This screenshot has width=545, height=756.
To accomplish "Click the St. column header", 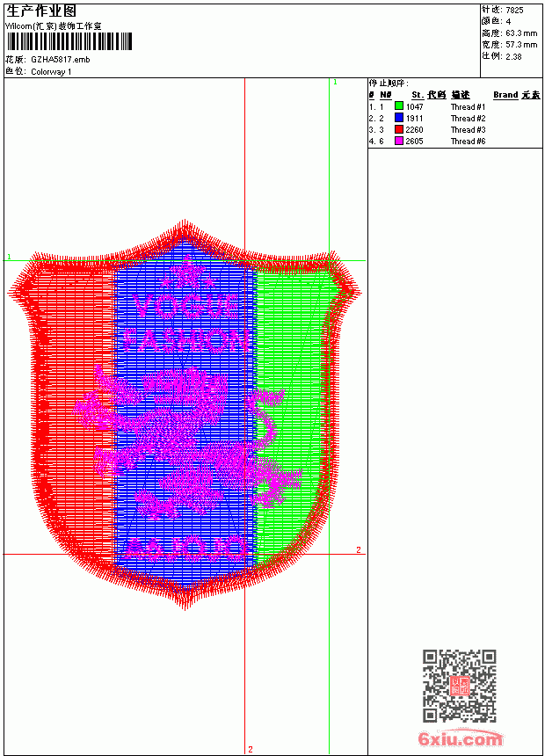I will coord(418,95).
